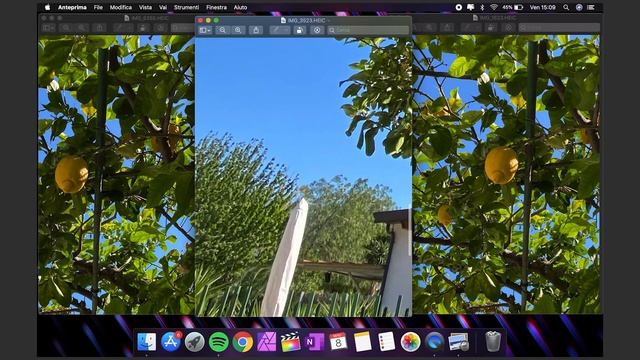The width and height of the screenshot is (640, 360).
Task: Click Share in the left background window
Action: [x=100, y=28]
